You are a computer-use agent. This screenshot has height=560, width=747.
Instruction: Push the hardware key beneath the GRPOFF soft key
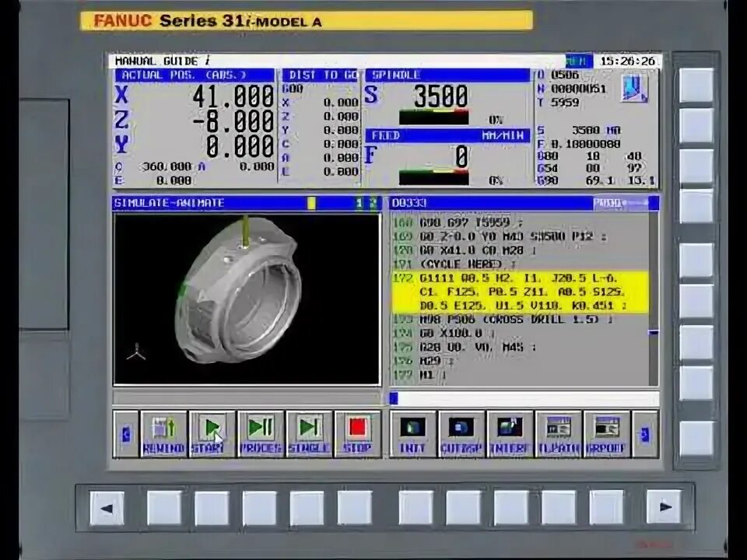(x=606, y=508)
